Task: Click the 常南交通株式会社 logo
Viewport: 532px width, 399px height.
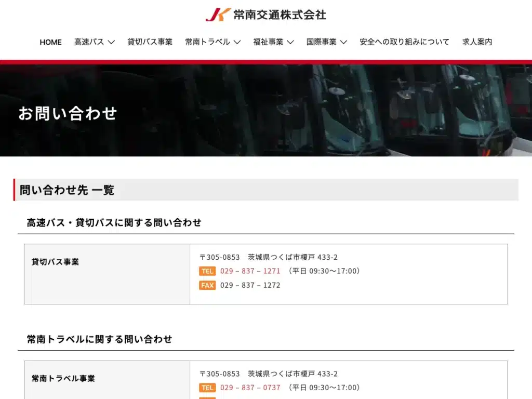Action: [x=266, y=15]
